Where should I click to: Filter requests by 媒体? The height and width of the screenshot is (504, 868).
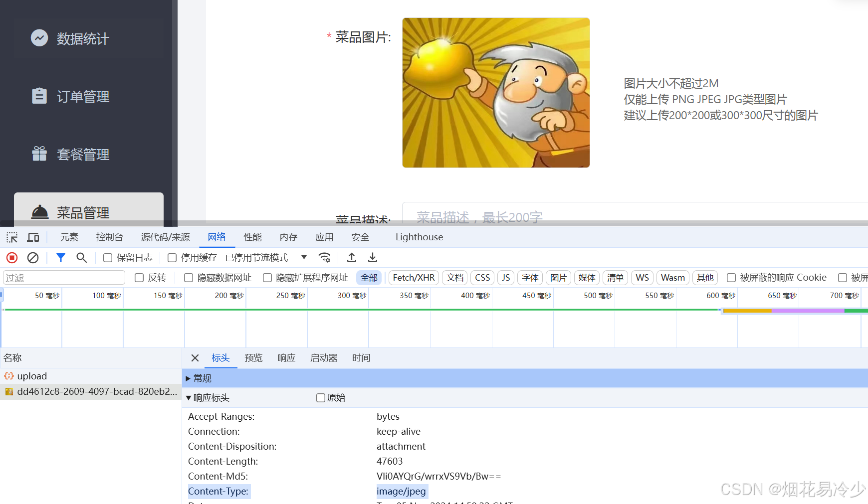tap(587, 278)
